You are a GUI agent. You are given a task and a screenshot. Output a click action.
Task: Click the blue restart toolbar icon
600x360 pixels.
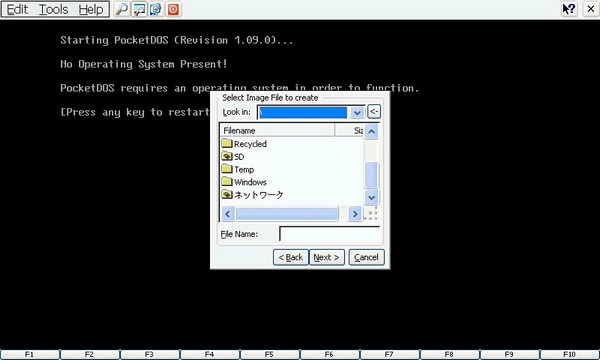pyautogui.click(x=156, y=9)
